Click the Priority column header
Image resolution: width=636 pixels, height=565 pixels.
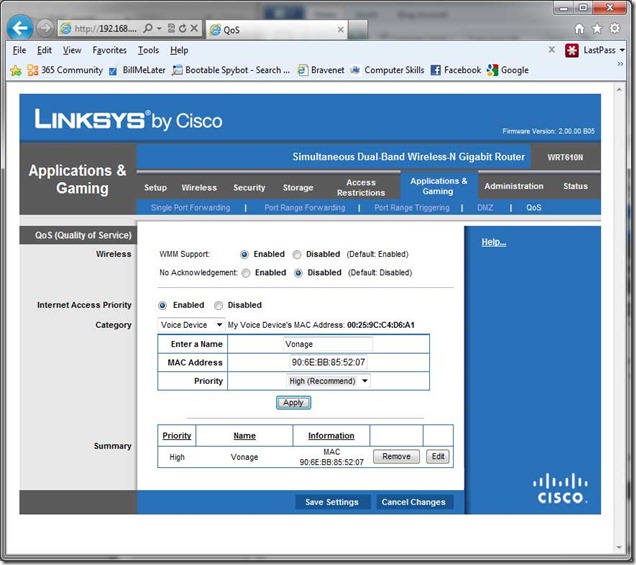click(x=176, y=436)
